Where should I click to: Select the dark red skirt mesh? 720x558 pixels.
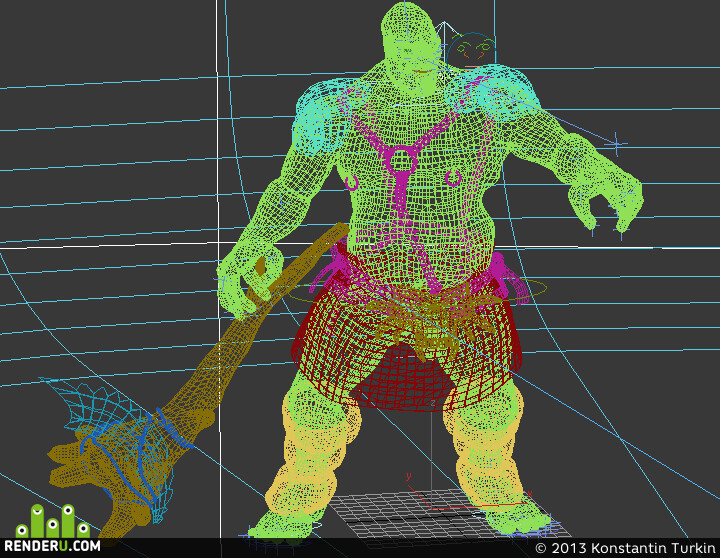click(404, 349)
